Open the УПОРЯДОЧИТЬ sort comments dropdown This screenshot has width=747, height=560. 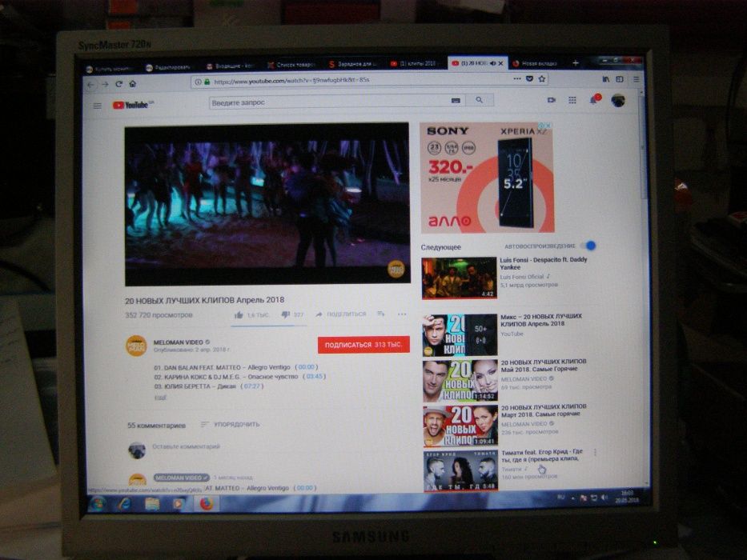(x=231, y=424)
